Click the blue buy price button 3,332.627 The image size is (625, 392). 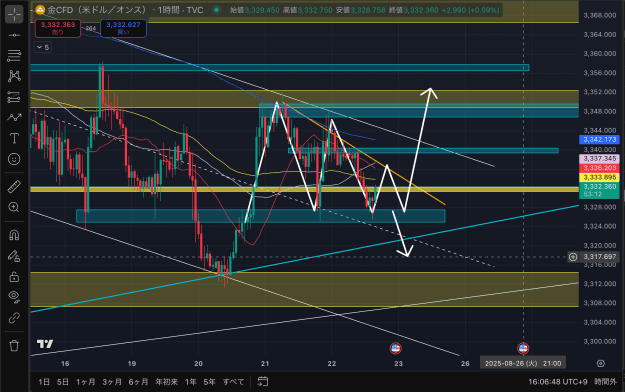123,28
